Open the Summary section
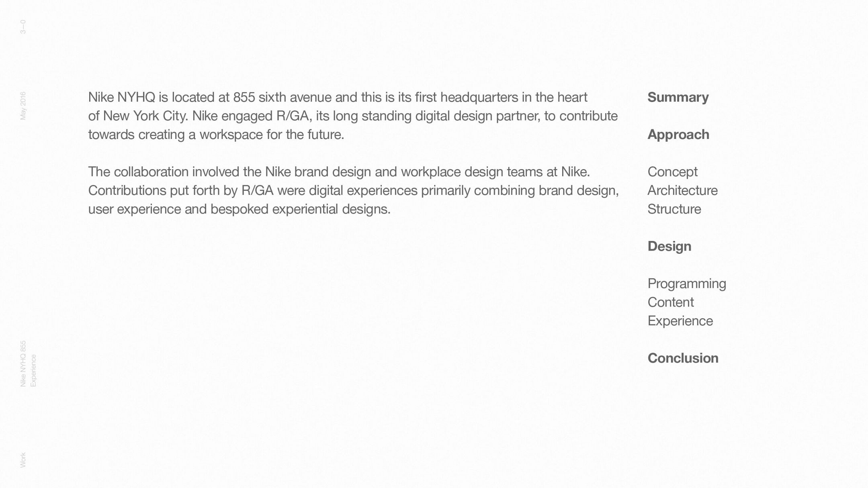Image resolution: width=868 pixels, height=488 pixels. pyautogui.click(x=678, y=97)
